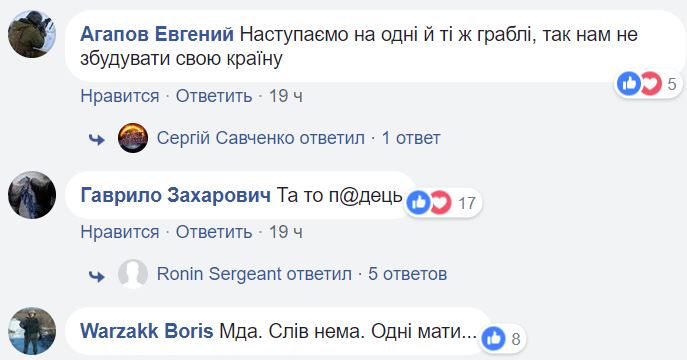Viewport: 687px width, 360px height.
Task: Click heart reaction icon on Гаврило Захарович comment
Action: [440, 202]
